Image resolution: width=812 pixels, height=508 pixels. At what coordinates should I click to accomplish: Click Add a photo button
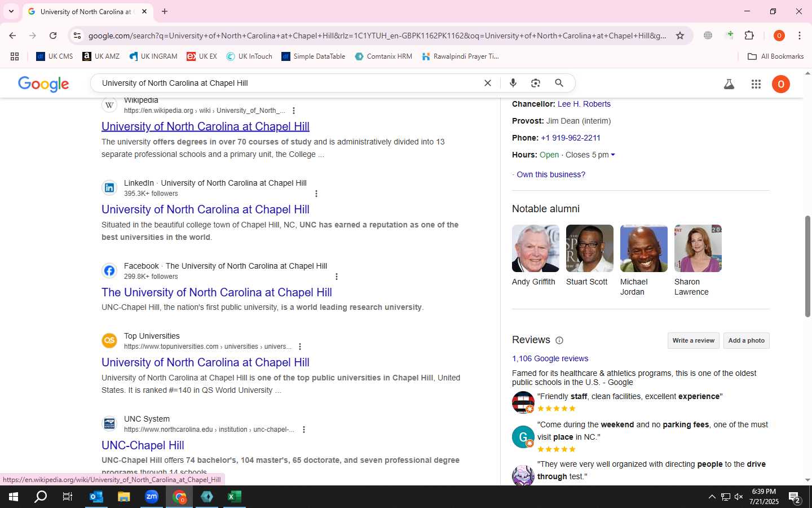coord(747,340)
